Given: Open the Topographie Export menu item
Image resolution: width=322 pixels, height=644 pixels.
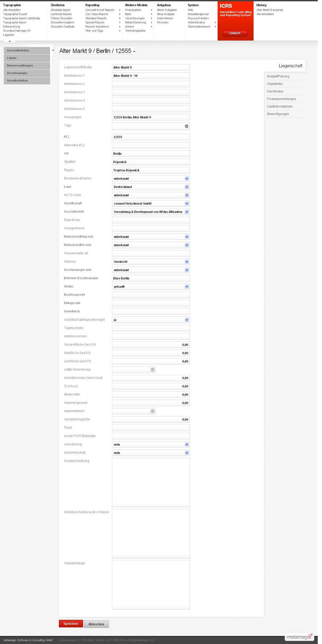Looking at the screenshot, I should 15,14.
